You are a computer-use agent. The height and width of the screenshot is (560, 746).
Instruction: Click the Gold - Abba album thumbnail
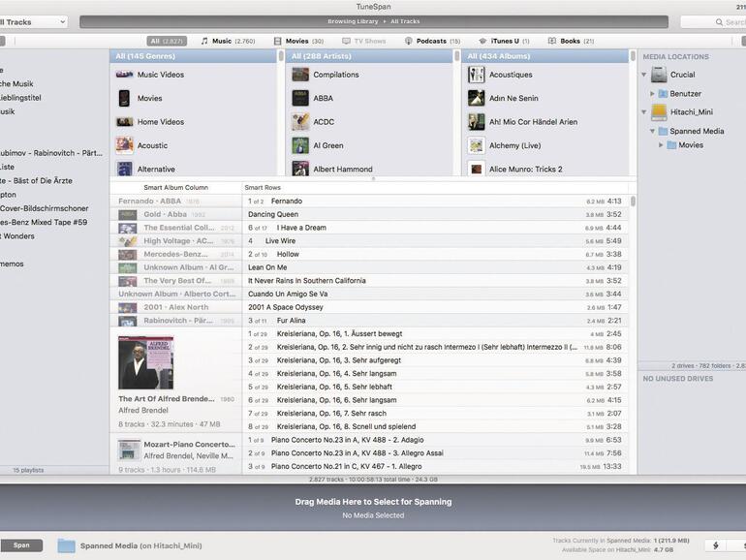click(128, 214)
